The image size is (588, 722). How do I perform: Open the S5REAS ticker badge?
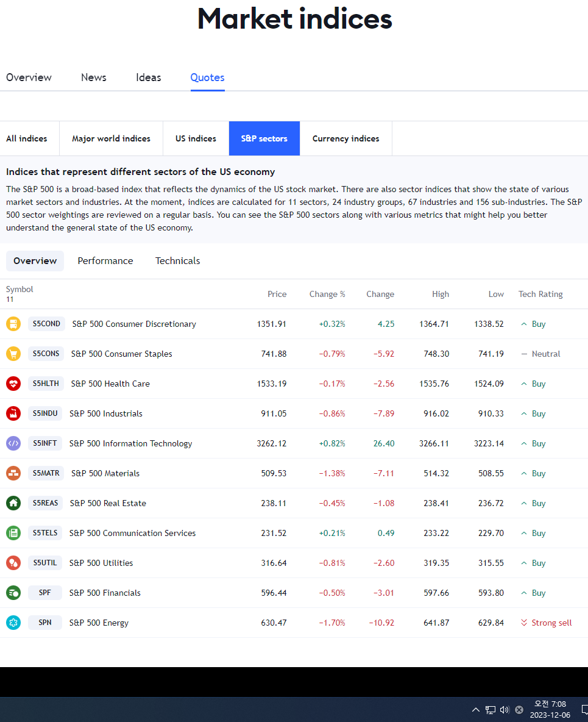(45, 503)
